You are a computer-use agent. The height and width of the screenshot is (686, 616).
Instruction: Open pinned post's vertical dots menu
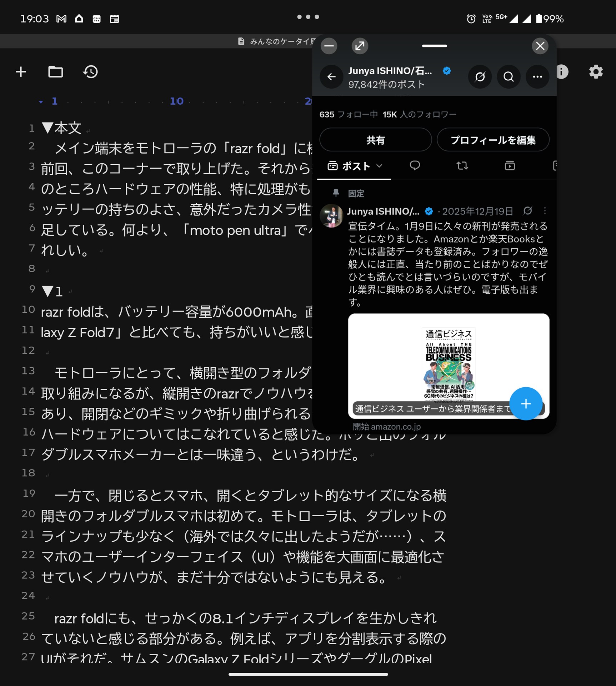[545, 211]
